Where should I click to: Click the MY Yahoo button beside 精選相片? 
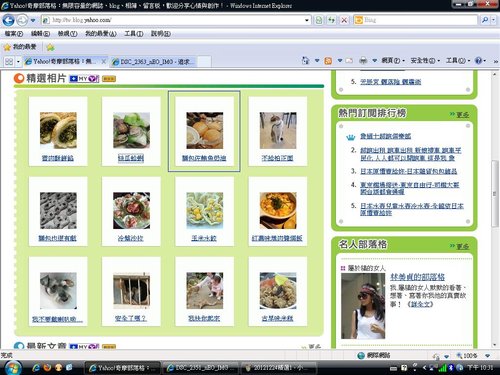(x=84, y=79)
